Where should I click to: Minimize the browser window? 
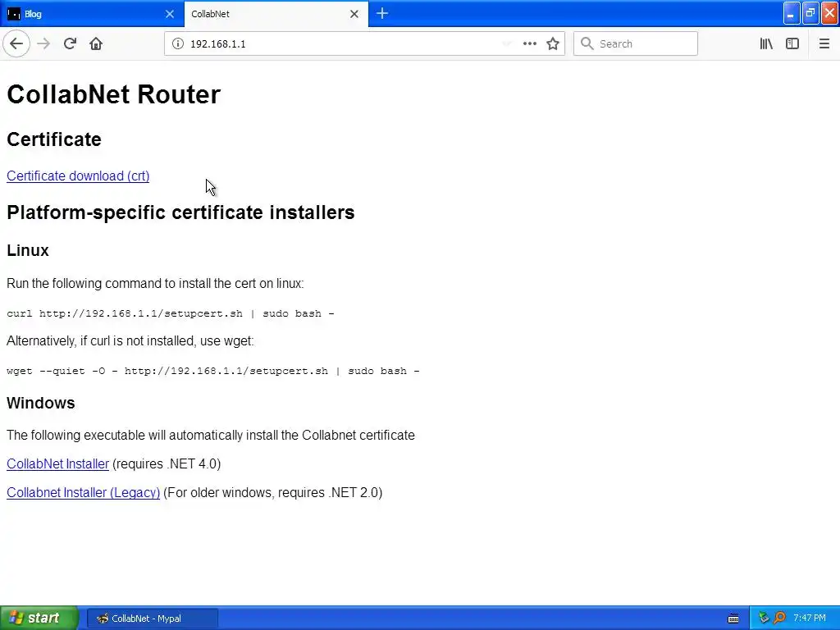point(792,13)
